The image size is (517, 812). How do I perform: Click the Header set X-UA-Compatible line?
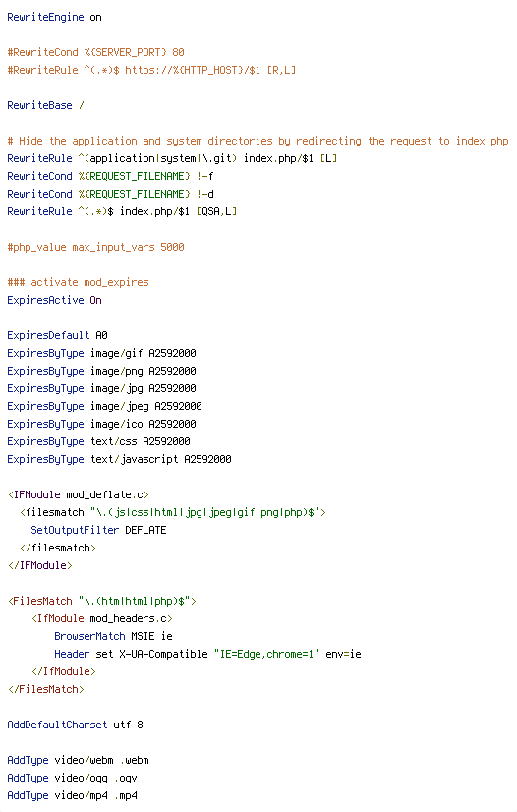[207, 654]
